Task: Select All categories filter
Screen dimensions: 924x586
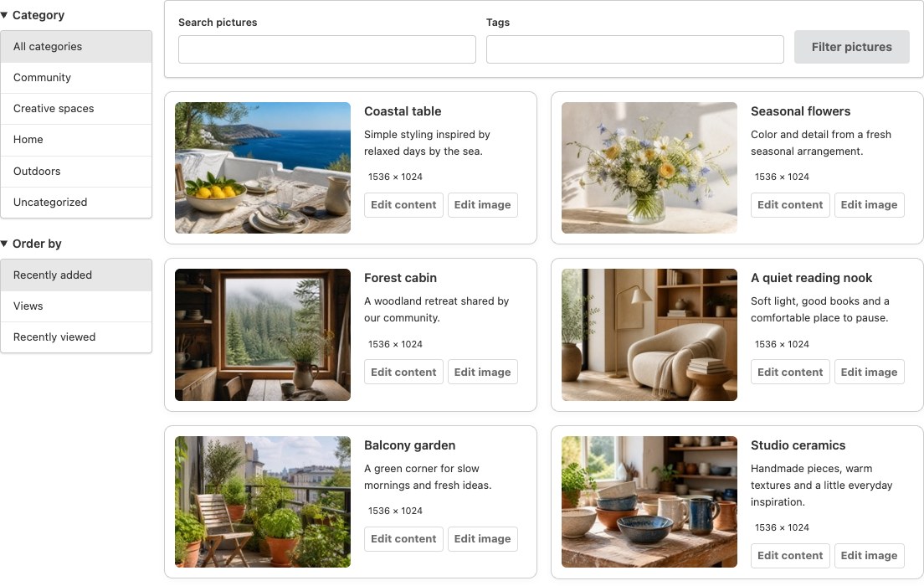Action: (x=76, y=47)
